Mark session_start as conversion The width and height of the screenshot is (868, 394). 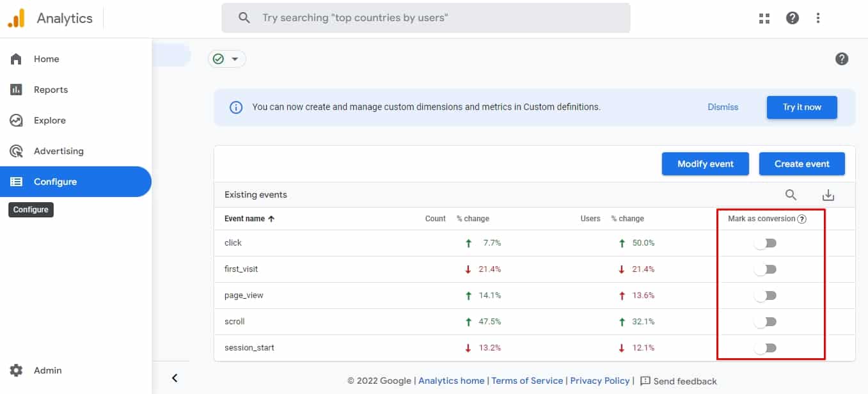click(765, 348)
